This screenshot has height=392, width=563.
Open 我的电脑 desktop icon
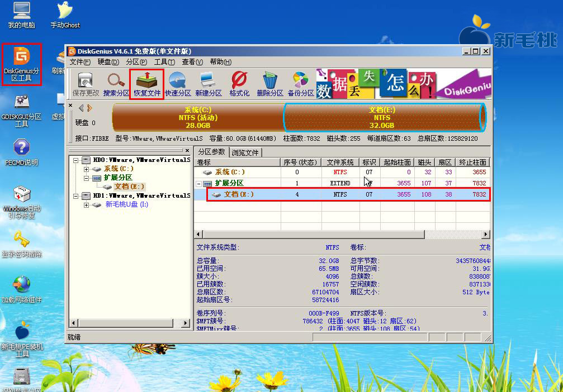coord(22,15)
